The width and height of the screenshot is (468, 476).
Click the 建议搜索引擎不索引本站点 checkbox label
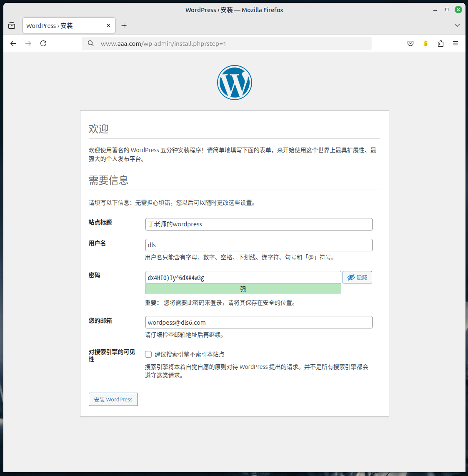coord(189,354)
